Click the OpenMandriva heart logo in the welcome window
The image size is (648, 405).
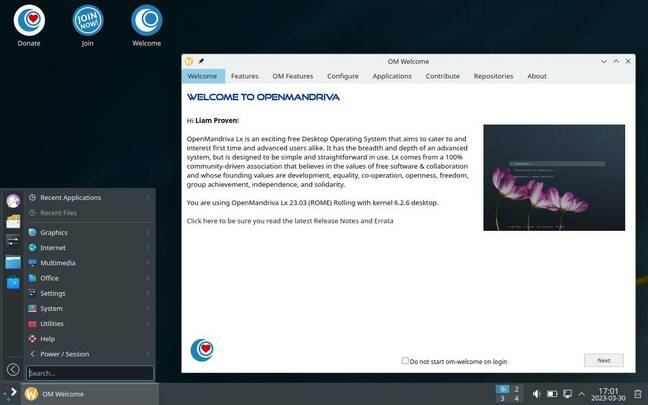(x=202, y=350)
